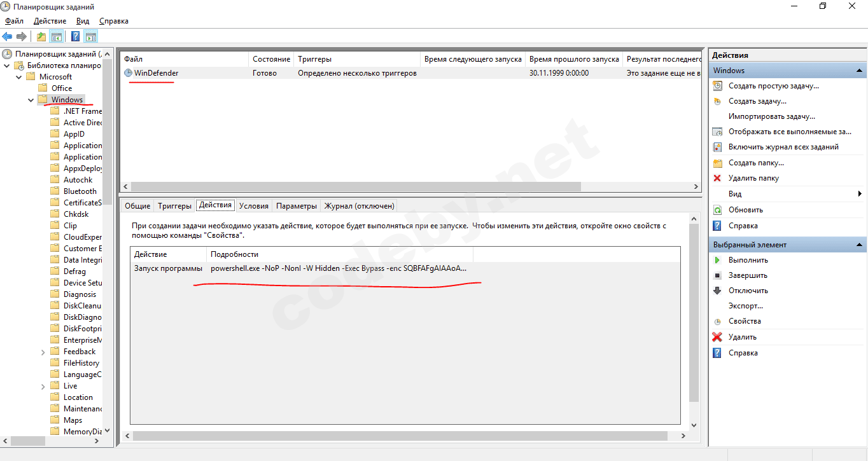Click the Создать задачу action icon

(718, 101)
